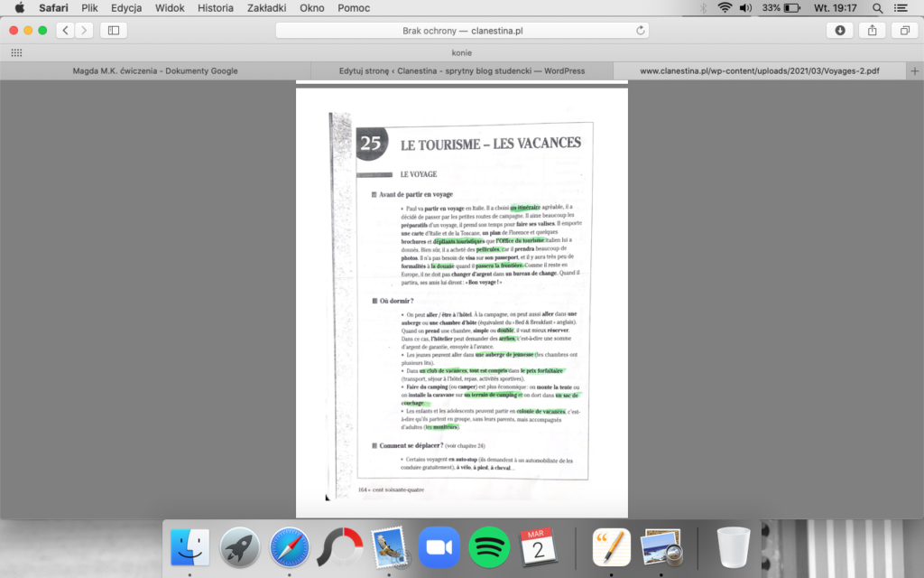The image size is (924, 578).
Task: Reload the page from the address bar
Action: 641,31
